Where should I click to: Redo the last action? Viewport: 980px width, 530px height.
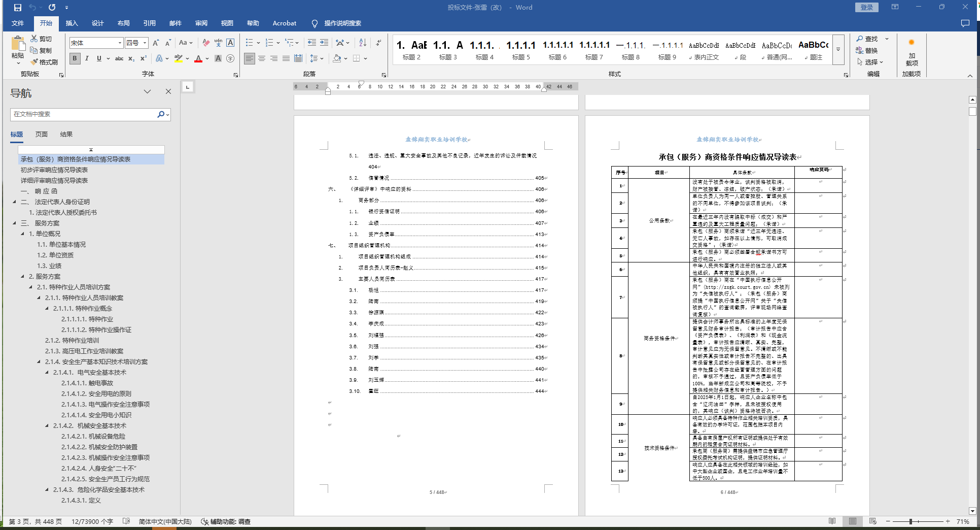point(52,8)
